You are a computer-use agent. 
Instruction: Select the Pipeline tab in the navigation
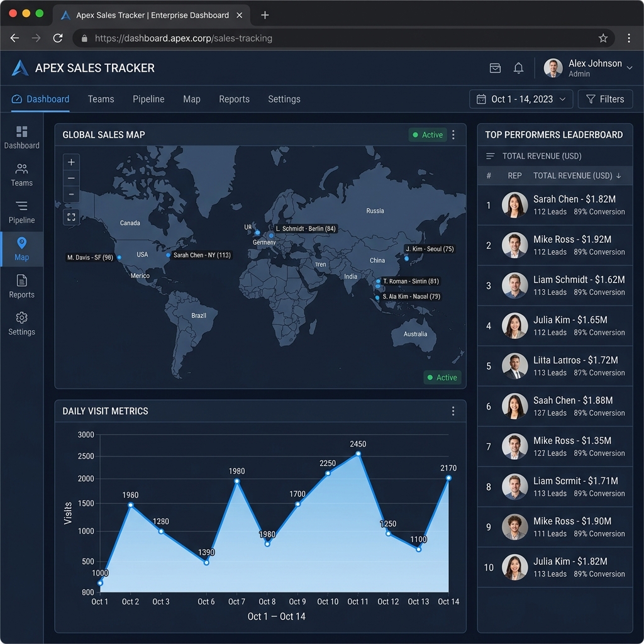(x=148, y=99)
